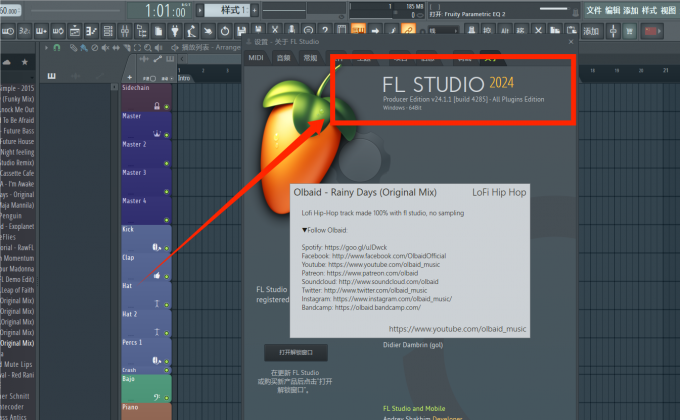Click the step editing keyboard icon
This screenshot has height=420, width=680.
pyautogui.click(x=41, y=31)
